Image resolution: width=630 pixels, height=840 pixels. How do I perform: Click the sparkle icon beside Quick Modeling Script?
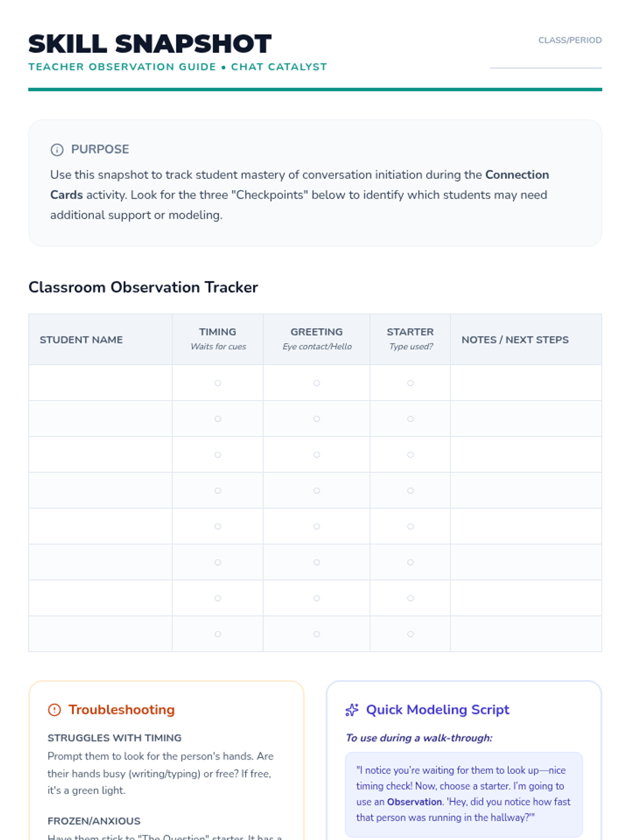(352, 710)
